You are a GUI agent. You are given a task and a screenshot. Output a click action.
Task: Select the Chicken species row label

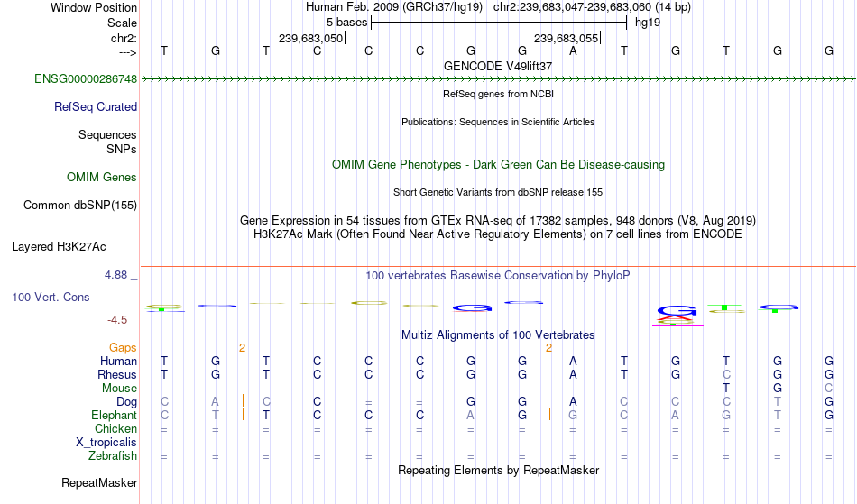[115, 428]
